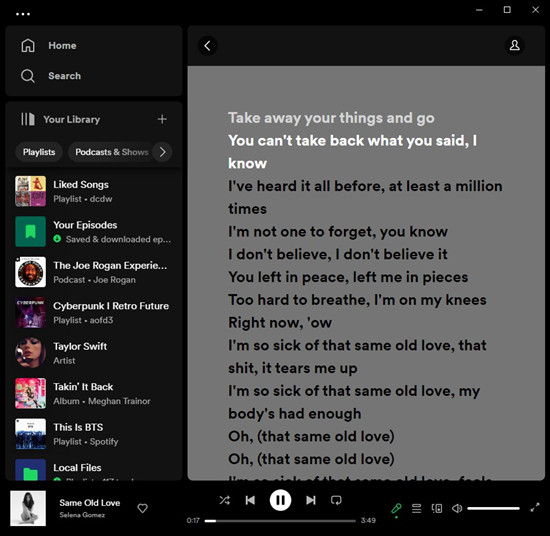Click the Liked Songs cover thumbnail
Image resolution: width=550 pixels, height=536 pixels.
click(x=31, y=191)
